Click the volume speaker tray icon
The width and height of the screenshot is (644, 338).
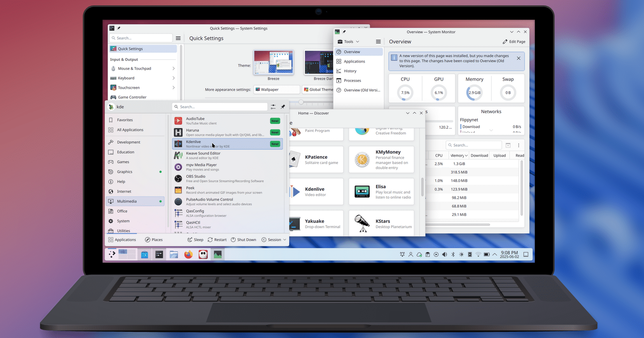pyautogui.click(x=444, y=255)
